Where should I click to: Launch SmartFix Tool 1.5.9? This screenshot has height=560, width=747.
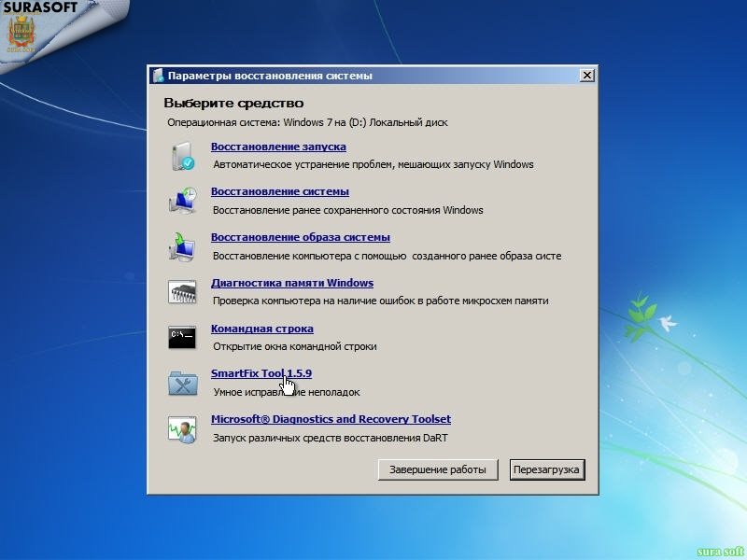coord(261,373)
